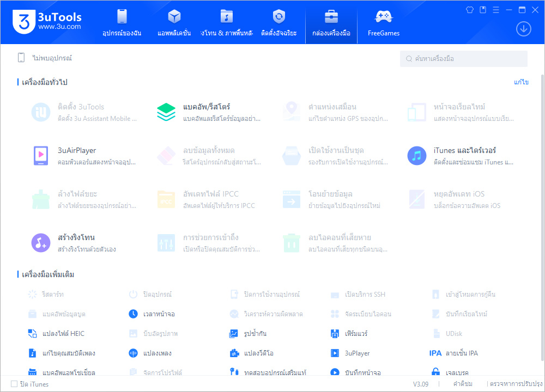This screenshot has width=545, height=392.
Task: Open the realtime screen icon
Action: tap(417, 112)
